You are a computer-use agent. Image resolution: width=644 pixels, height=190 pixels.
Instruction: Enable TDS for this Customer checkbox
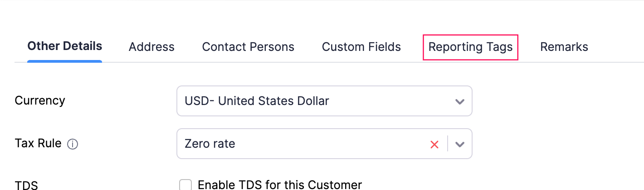tap(185, 185)
